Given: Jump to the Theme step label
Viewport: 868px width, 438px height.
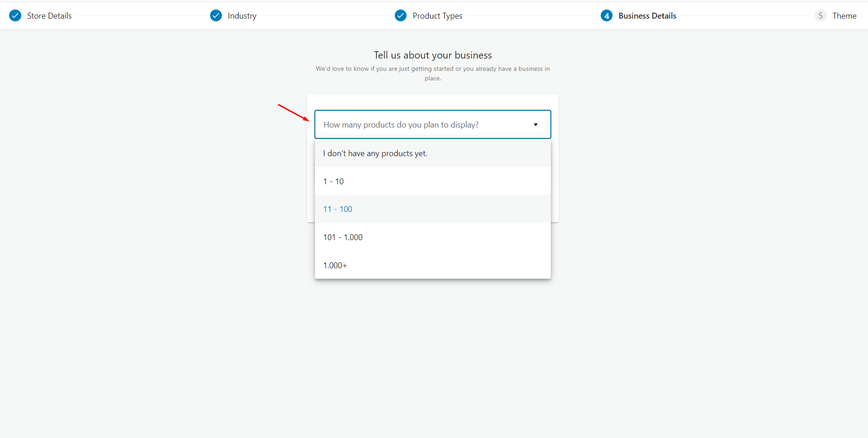Looking at the screenshot, I should coord(844,16).
